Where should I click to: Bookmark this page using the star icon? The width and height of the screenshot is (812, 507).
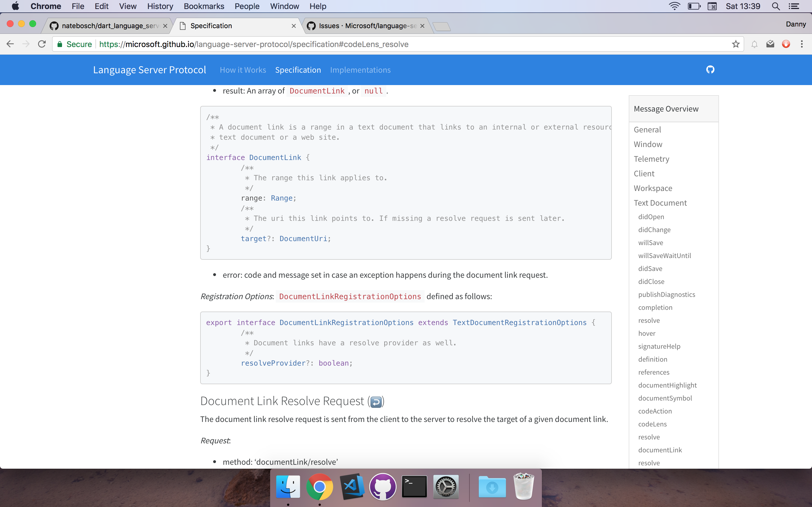[x=736, y=44]
